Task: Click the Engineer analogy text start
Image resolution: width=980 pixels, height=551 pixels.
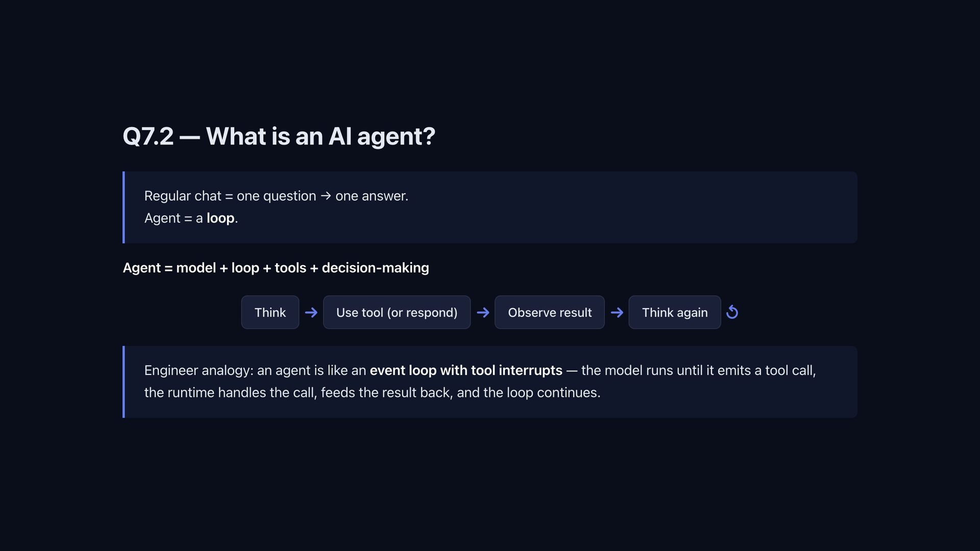Action: pos(199,370)
